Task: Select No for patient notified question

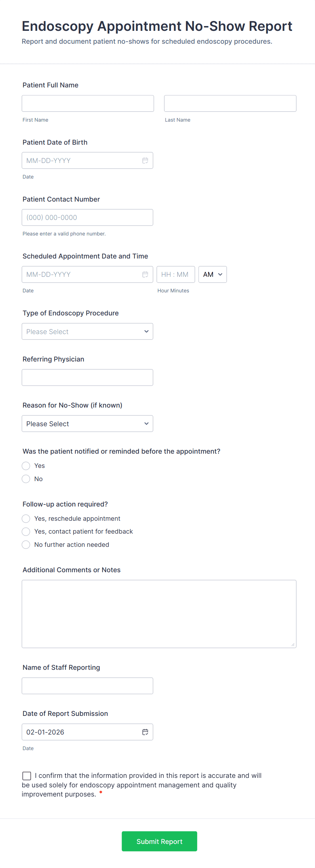Action: (26, 479)
